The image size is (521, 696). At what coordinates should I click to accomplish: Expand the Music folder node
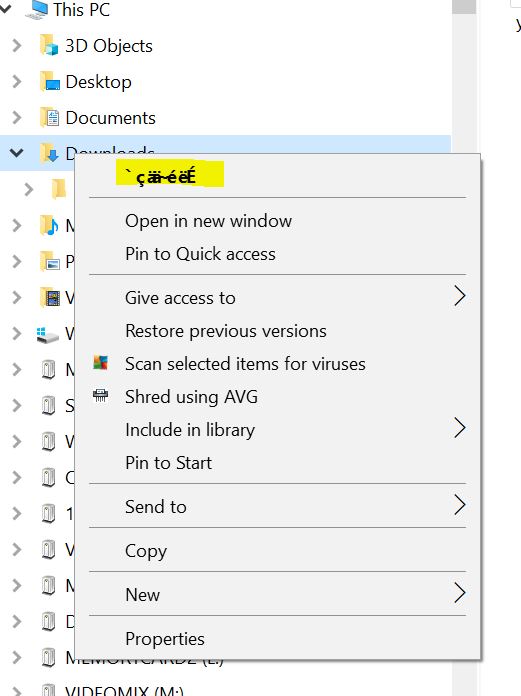[16, 225]
